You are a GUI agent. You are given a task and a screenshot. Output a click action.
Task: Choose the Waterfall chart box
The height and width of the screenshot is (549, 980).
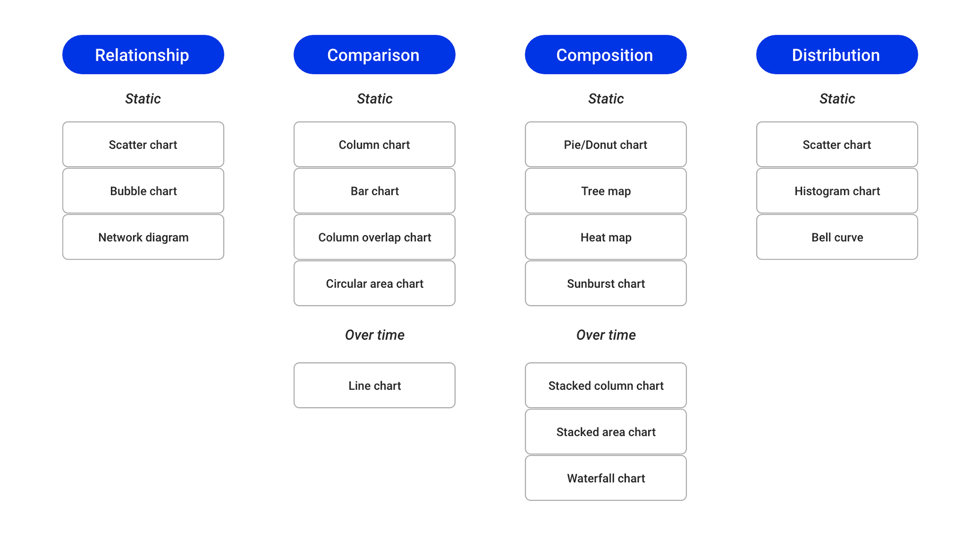pyautogui.click(x=605, y=478)
